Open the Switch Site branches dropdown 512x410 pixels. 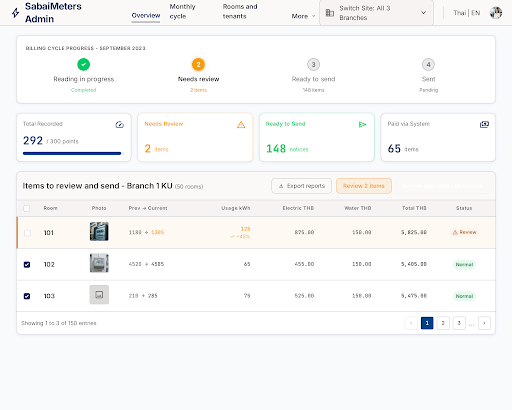click(x=376, y=13)
